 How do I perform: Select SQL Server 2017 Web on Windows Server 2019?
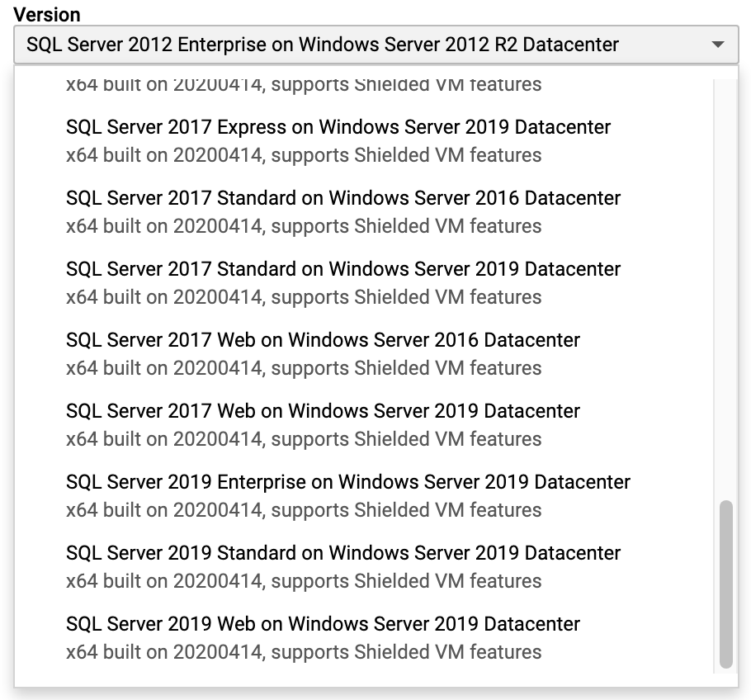[x=322, y=411]
